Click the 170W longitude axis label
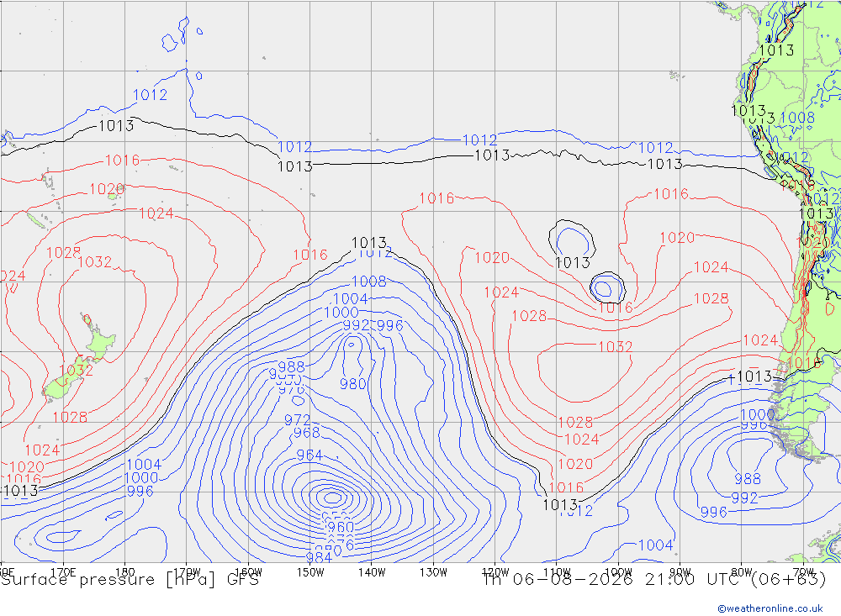This screenshot has height=616, width=841. click(x=187, y=572)
